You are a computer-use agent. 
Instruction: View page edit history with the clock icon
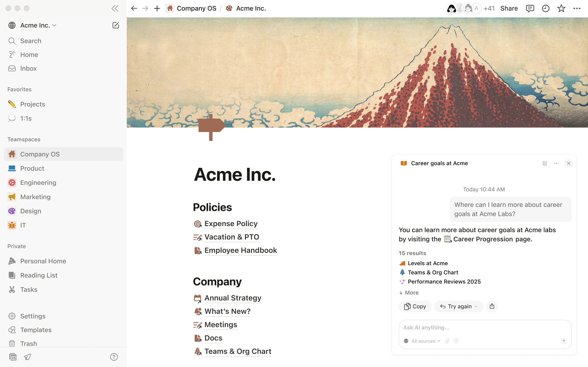click(546, 8)
